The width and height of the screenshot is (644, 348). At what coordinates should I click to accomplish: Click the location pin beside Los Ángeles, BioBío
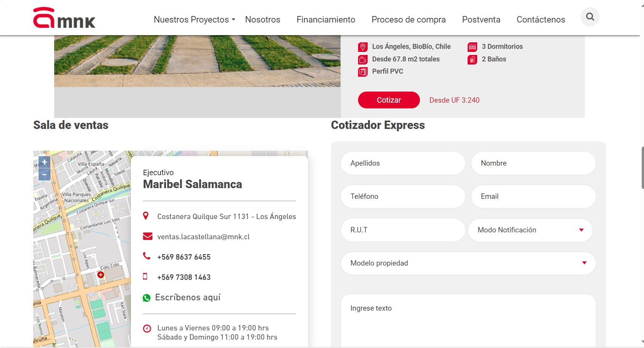(x=363, y=47)
